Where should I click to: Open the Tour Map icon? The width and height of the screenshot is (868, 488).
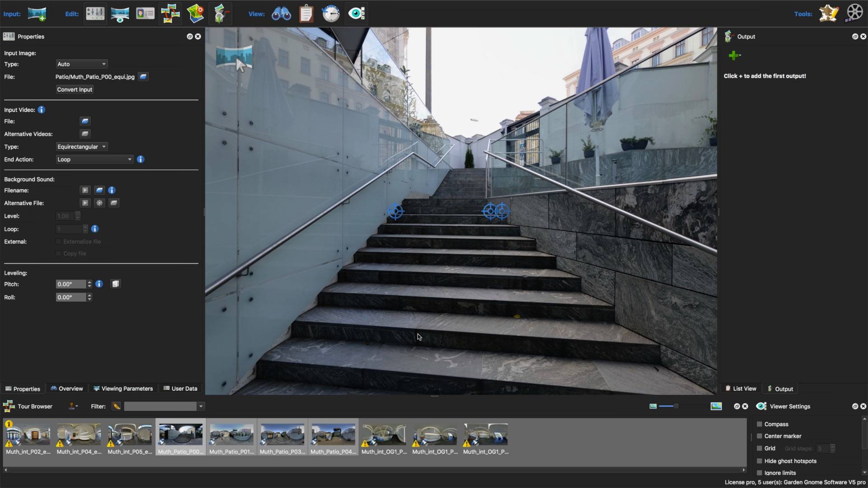[195, 14]
